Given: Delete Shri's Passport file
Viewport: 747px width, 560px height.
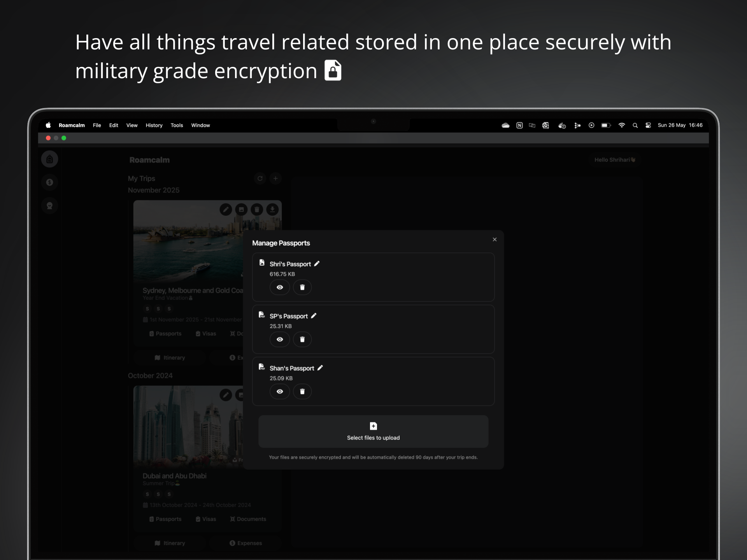Looking at the screenshot, I should click(x=302, y=287).
